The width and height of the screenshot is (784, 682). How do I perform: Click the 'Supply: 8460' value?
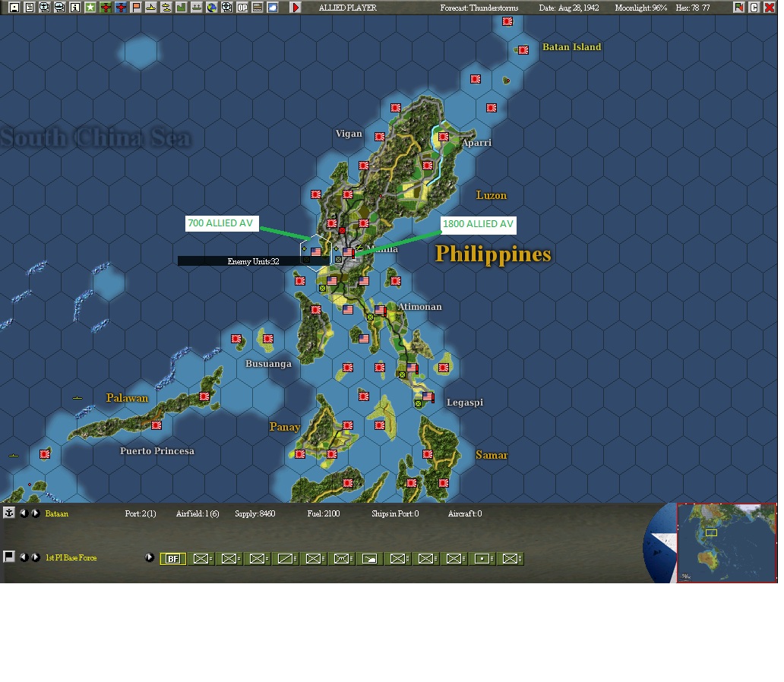point(255,513)
